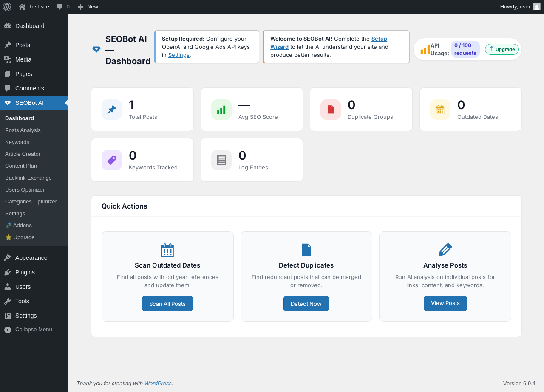This screenshot has height=392, width=544.
Task: Click the SEOBot AI diamond icon in sidebar
Action: [8, 103]
